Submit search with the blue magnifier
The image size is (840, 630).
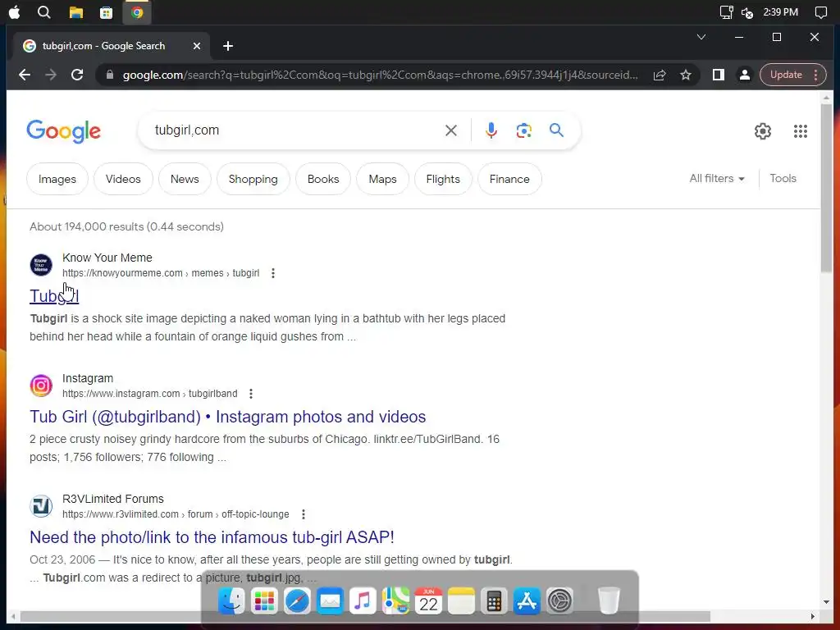pos(557,130)
